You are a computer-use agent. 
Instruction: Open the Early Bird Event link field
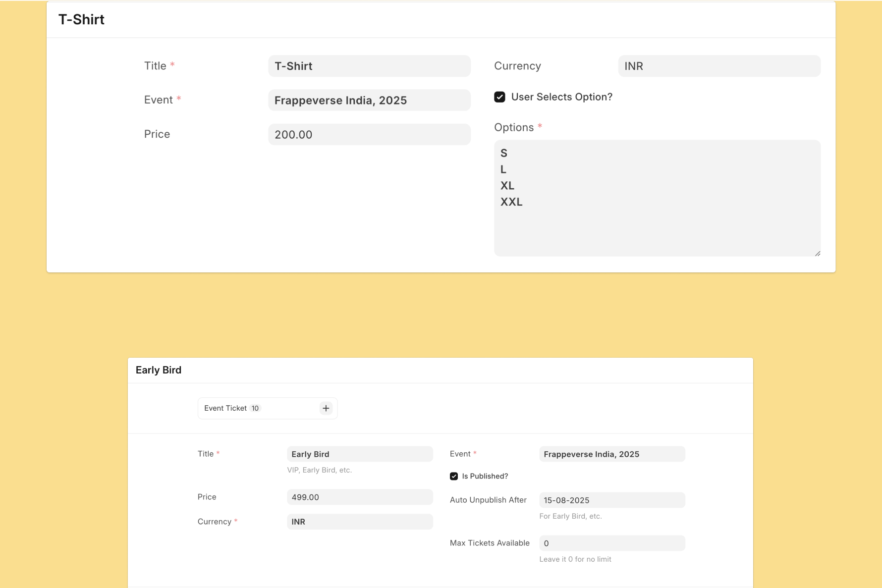(612, 454)
